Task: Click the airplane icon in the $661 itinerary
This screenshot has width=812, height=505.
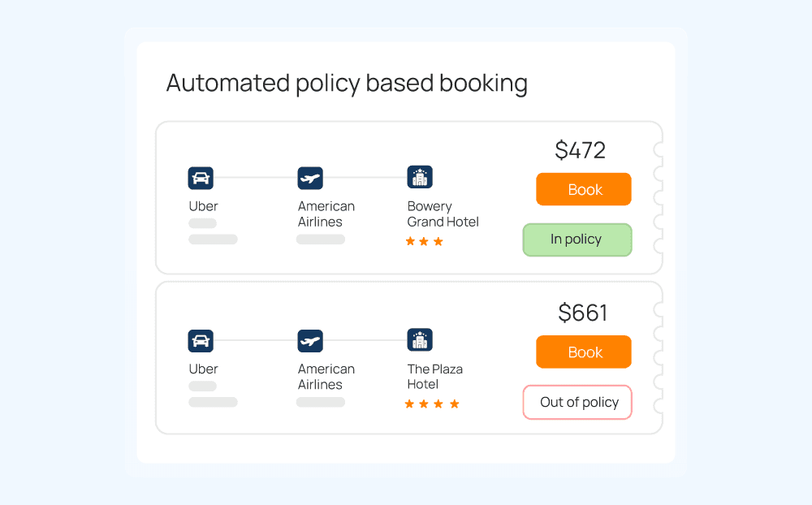Action: 310,340
